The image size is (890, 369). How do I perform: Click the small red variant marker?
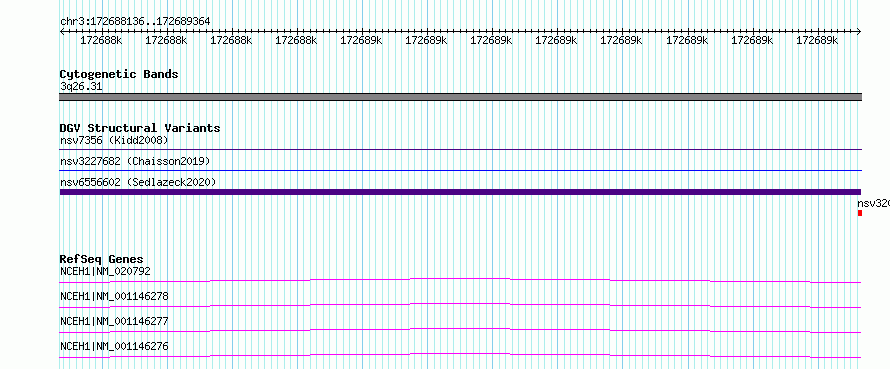(860, 213)
